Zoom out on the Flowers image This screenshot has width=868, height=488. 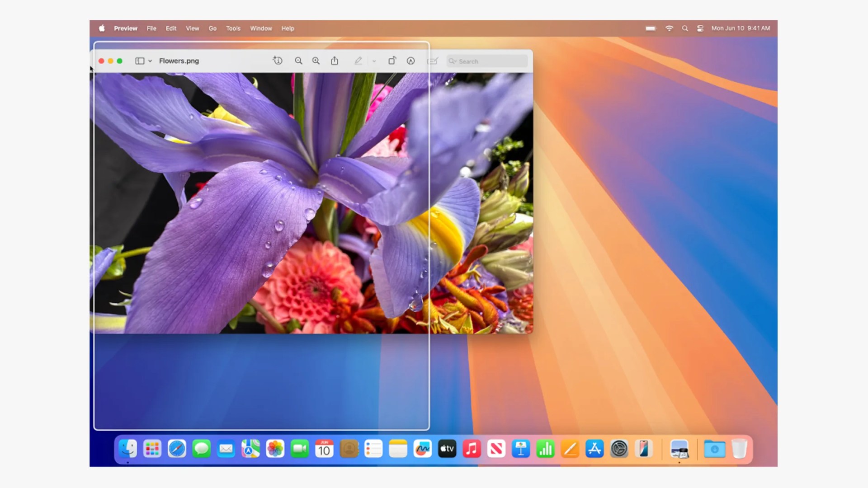click(298, 61)
